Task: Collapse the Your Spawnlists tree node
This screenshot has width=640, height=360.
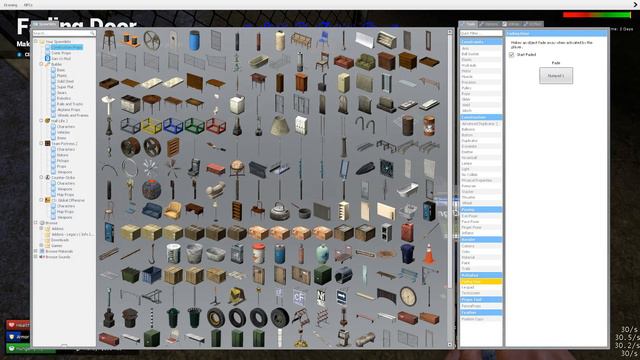Action: click(36, 41)
